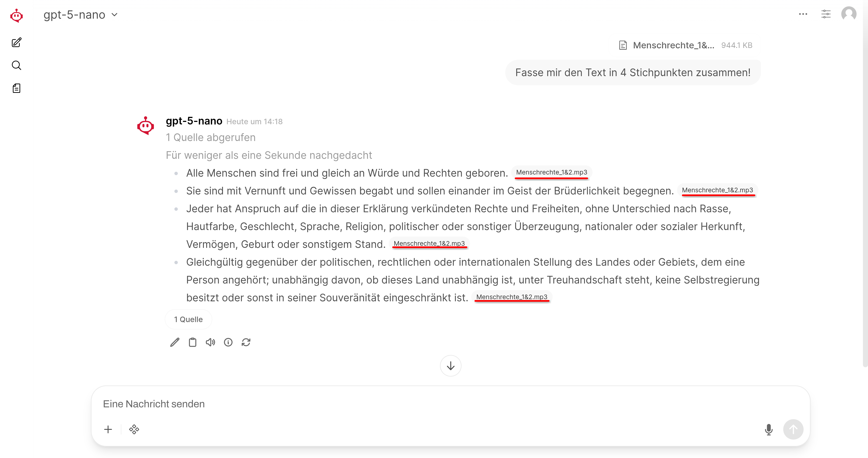868x458 pixels.
Task: Open the chat controls sliders icon
Action: 826,14
